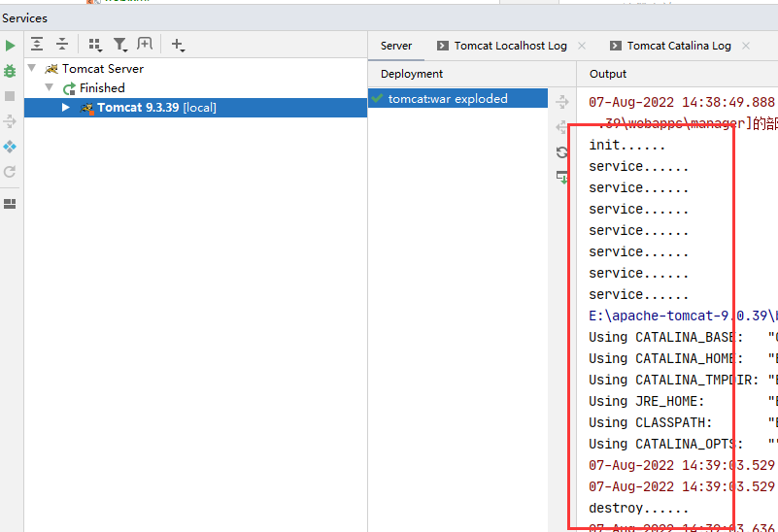This screenshot has width=778, height=532.
Task: Collapse all services tree nodes
Action: point(62,44)
